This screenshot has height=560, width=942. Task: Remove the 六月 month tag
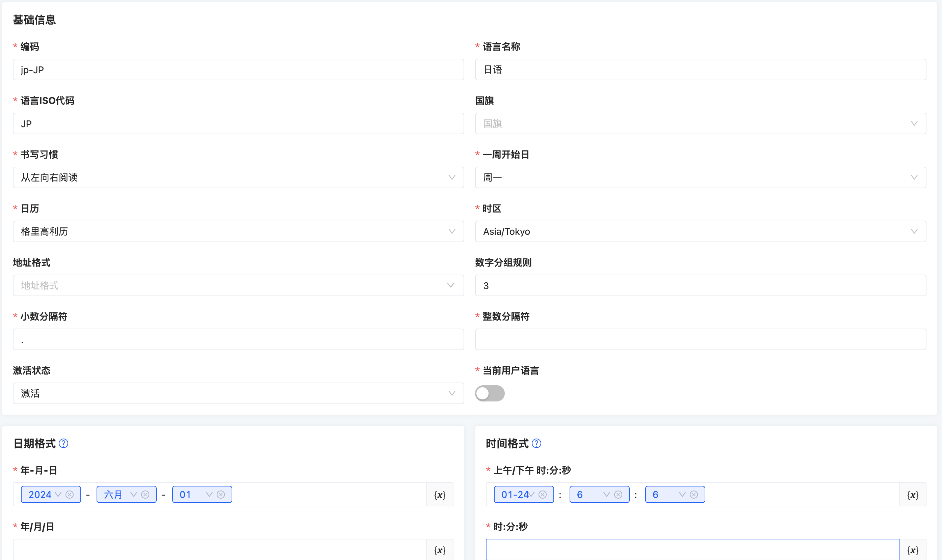(x=146, y=495)
